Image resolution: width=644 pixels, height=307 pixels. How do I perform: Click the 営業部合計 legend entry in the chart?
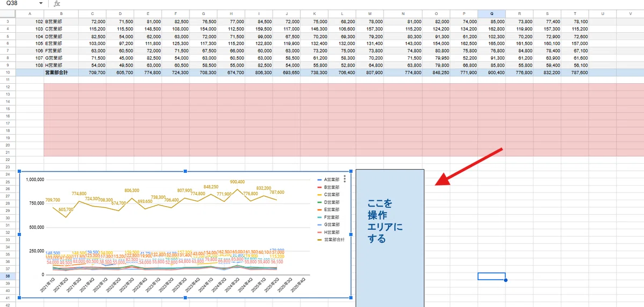coord(331,240)
